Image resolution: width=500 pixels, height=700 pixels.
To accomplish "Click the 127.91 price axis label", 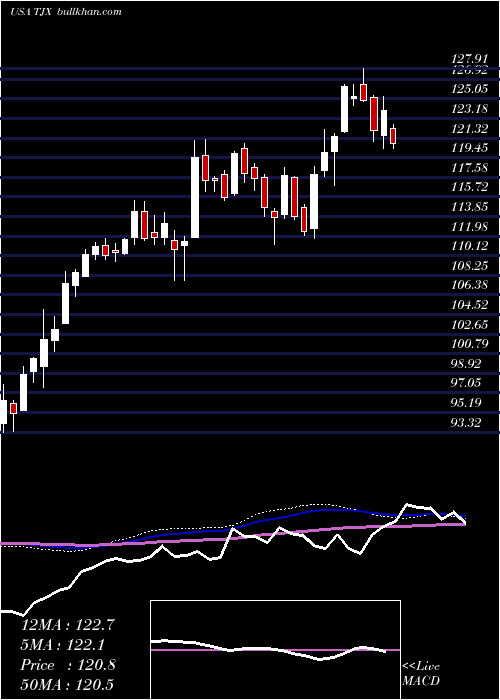I will pos(471,60).
